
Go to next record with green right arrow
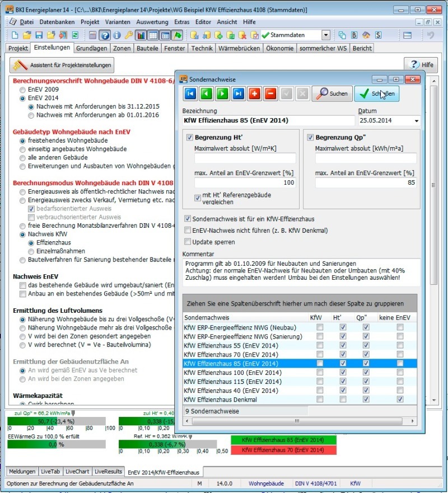222,93
